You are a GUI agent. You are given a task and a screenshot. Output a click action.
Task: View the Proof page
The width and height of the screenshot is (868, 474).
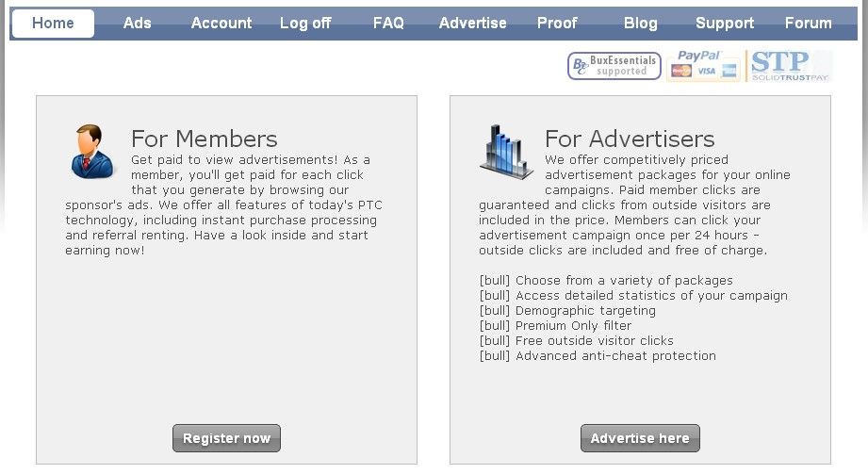557,24
